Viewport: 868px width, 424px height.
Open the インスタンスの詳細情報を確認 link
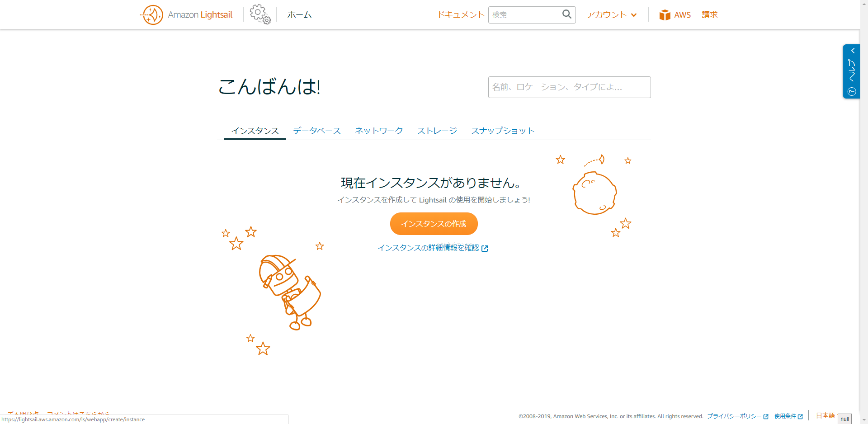coord(428,248)
